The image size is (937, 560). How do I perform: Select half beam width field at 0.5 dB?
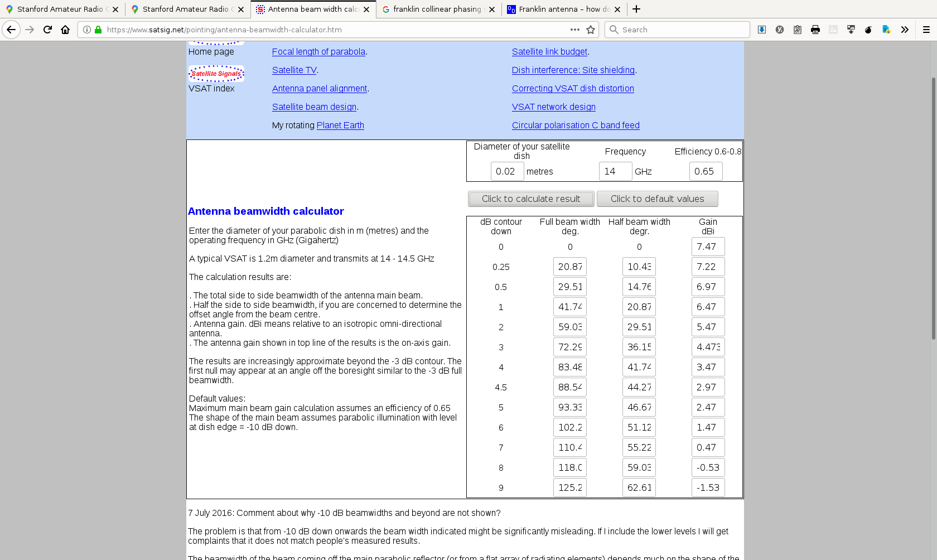639,287
